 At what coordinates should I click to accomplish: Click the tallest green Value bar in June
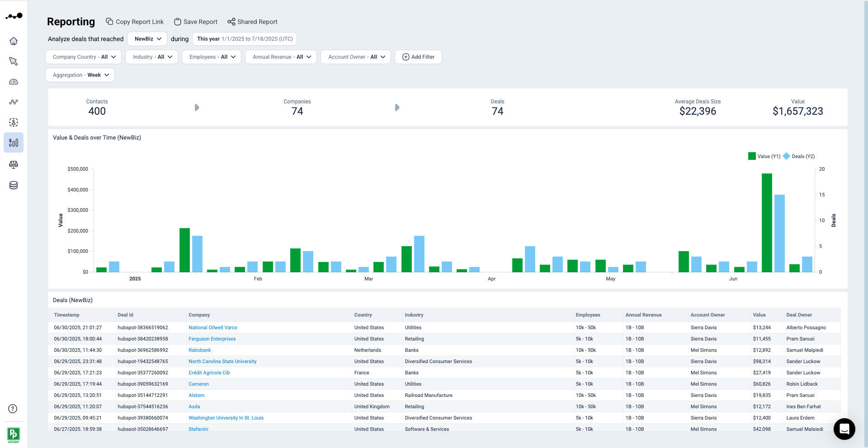pyautogui.click(x=767, y=223)
